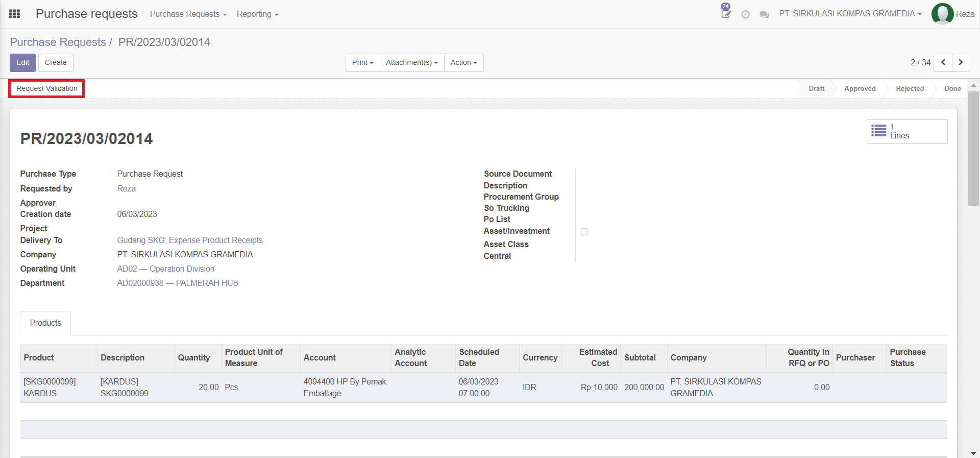Open AD02000938 — PALMERAH HUB link
Viewport: 980px width, 458px height.
(178, 283)
